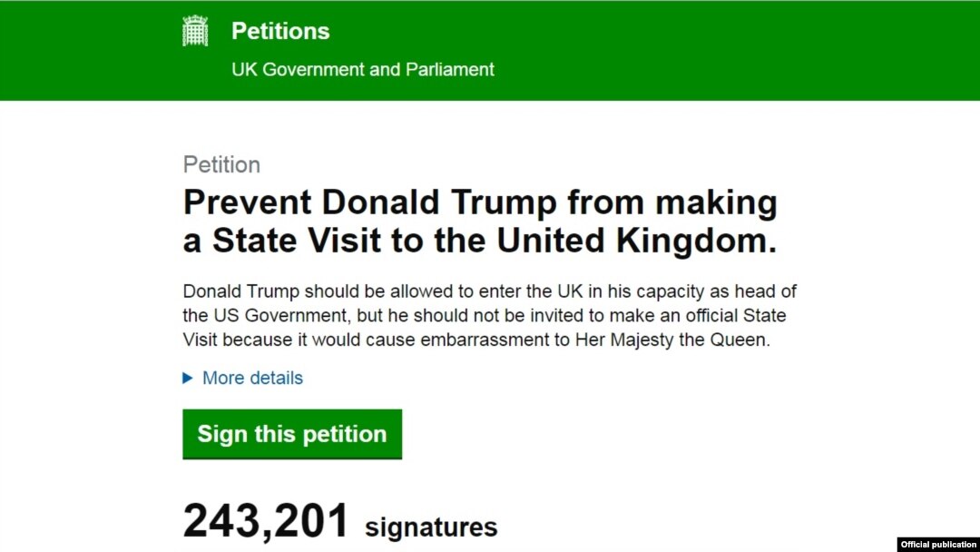Screen dimensions: 980x552
Task: Click the word signatures beside the count
Action: pyautogui.click(x=431, y=527)
